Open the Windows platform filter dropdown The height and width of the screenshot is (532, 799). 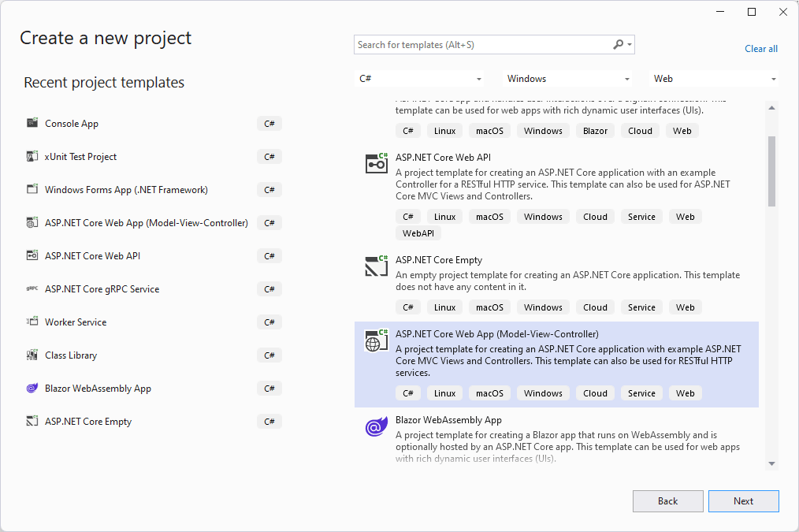click(x=567, y=79)
